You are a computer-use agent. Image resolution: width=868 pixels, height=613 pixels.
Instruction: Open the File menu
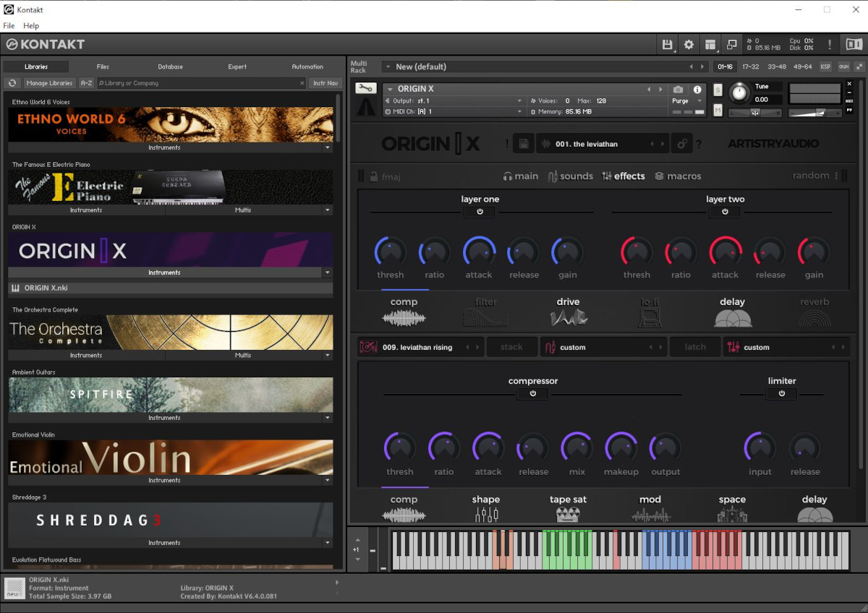click(9, 25)
